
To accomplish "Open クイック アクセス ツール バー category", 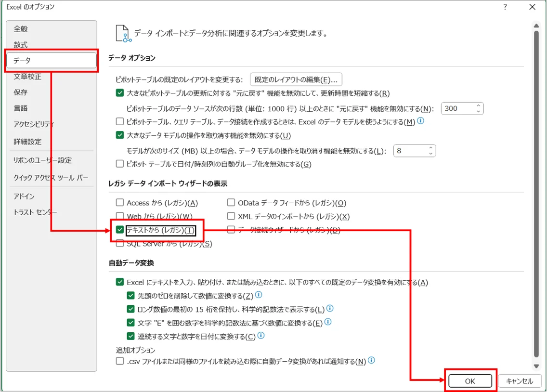I will pyautogui.click(x=51, y=178).
